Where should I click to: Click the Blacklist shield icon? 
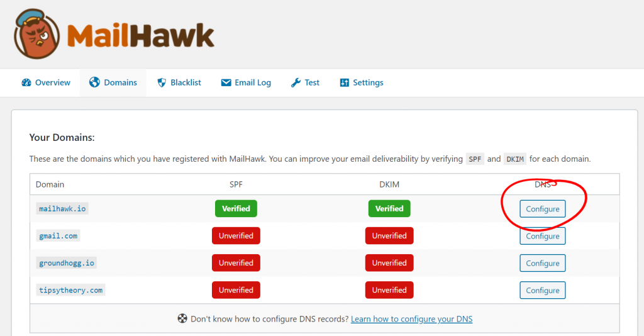click(x=162, y=82)
